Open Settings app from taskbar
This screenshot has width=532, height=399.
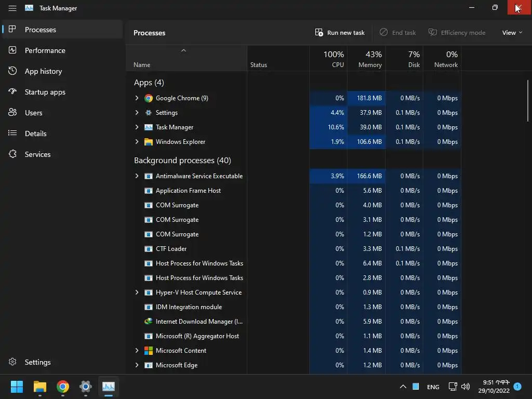pyautogui.click(x=86, y=387)
